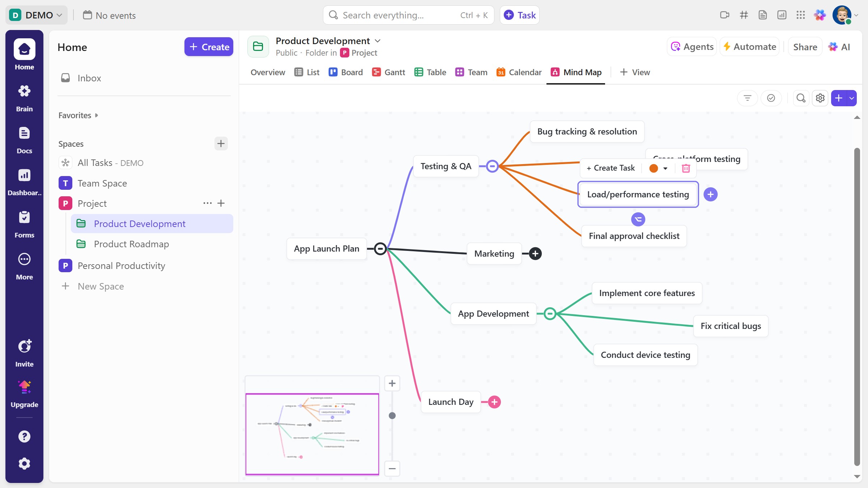Open the mind map settings gear
This screenshot has width=868, height=488.
tap(820, 98)
